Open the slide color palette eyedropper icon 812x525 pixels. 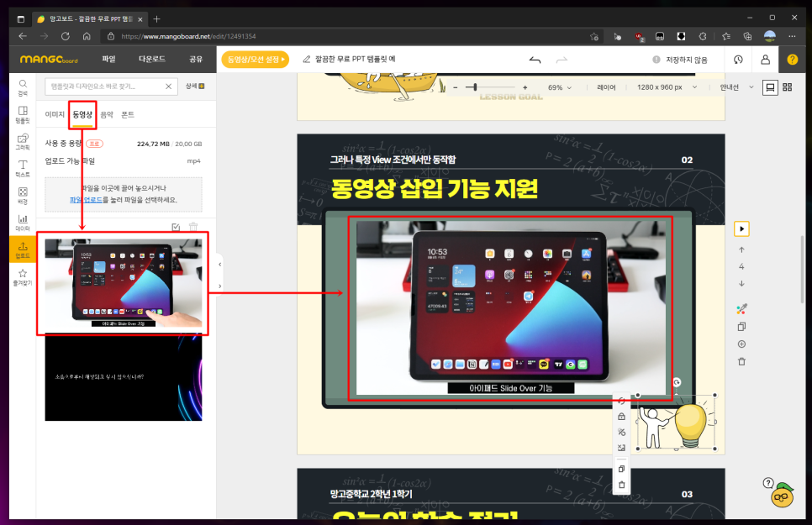[x=741, y=309]
